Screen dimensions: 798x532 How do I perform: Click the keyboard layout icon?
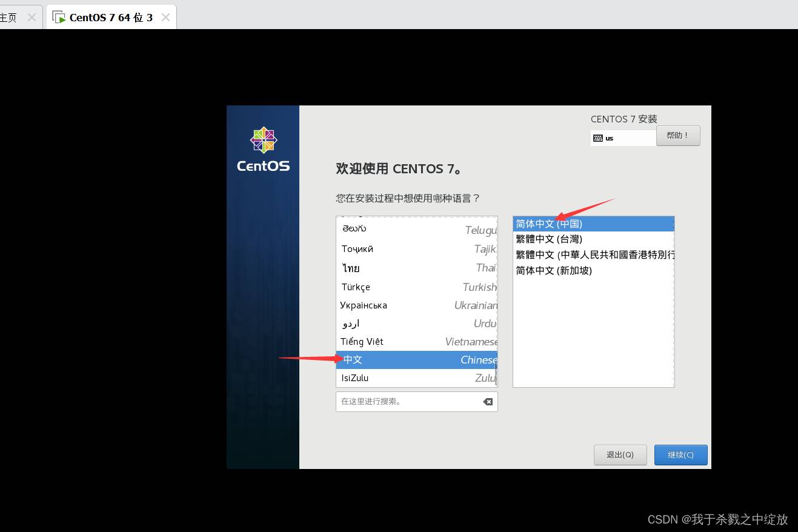598,138
